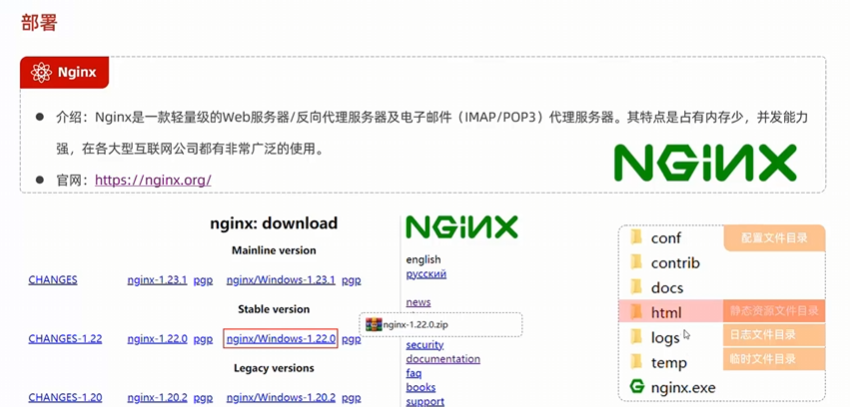Screen dimensions: 850x407
Task: Open the https://nginx.org/ official site link
Action: [153, 179]
